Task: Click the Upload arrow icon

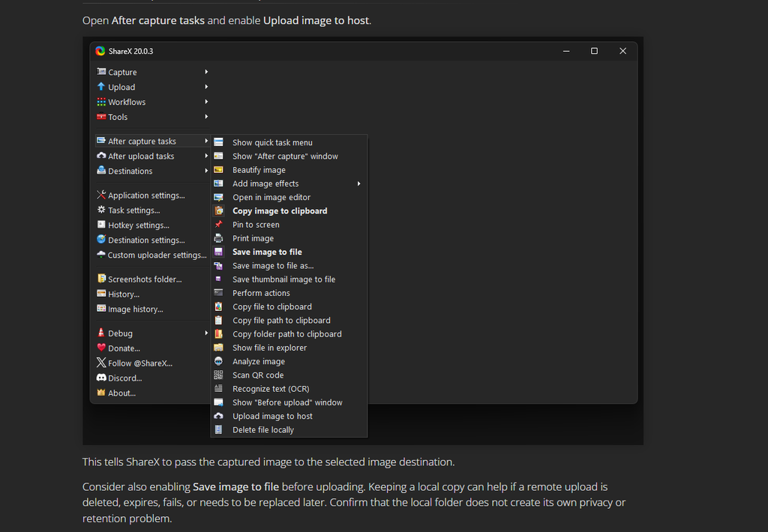Action: [101, 87]
